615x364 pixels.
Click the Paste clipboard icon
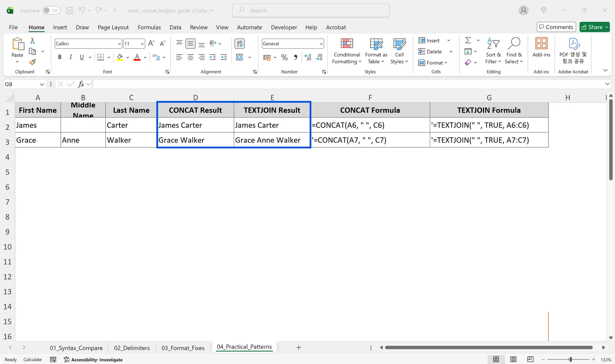pos(17,44)
